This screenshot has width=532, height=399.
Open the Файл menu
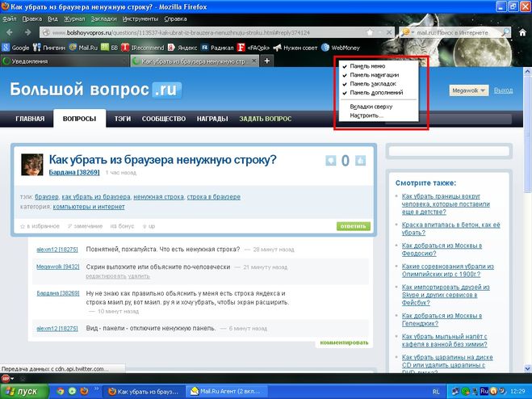point(9,19)
